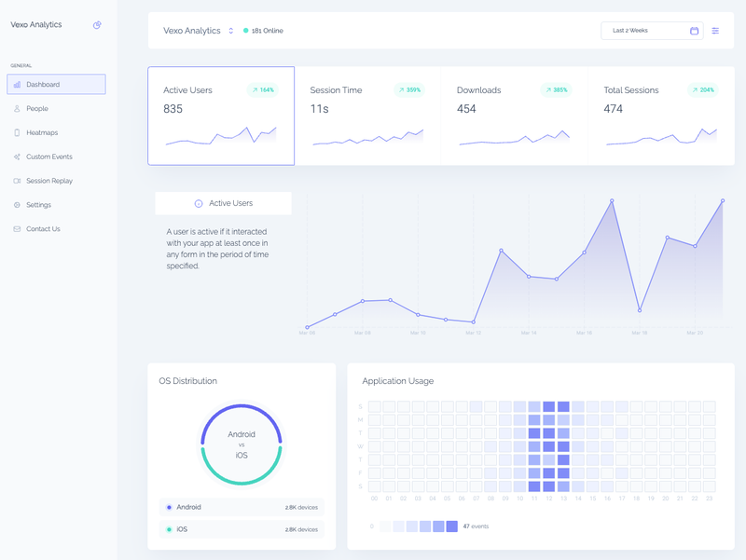The height and width of the screenshot is (560, 746).
Task: Open Settings via the gear icon
Action: pos(18,204)
